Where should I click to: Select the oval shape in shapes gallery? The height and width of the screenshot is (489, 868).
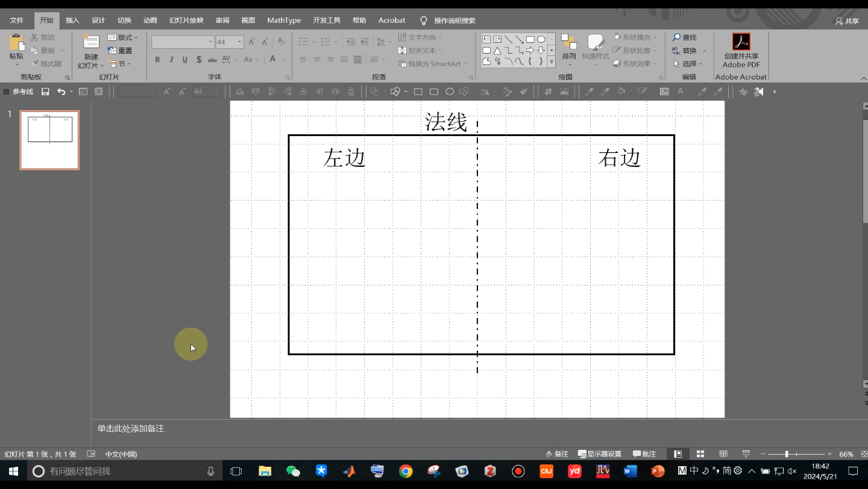[x=541, y=39]
